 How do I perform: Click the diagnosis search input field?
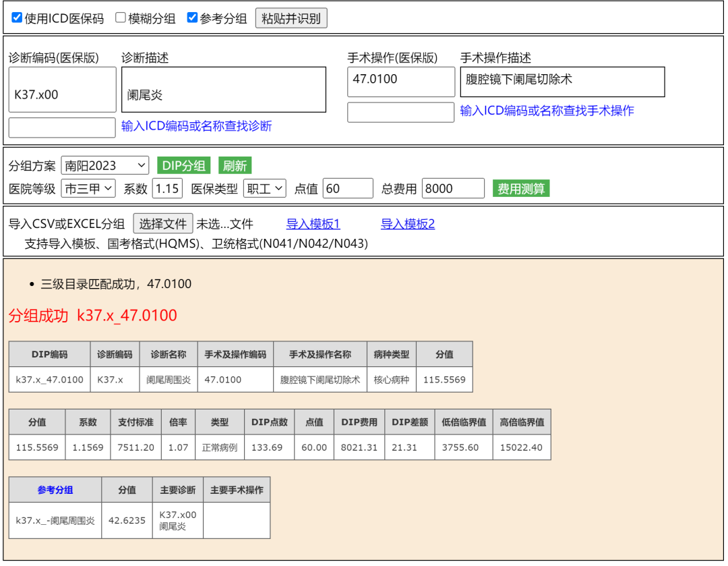pyautogui.click(x=62, y=127)
